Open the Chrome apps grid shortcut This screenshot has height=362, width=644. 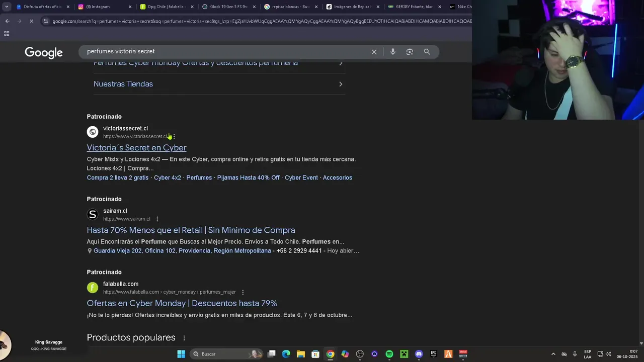(x=7, y=34)
